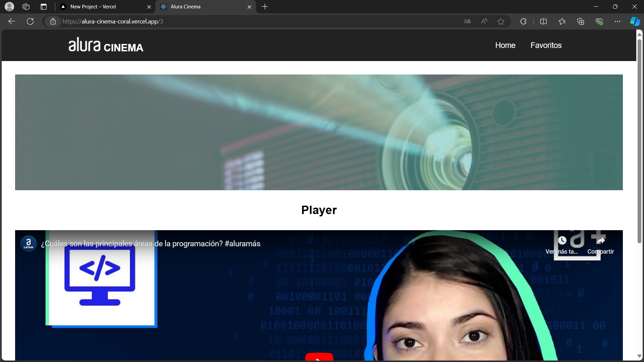View site information lock icon
The width and height of the screenshot is (644, 362).
53,21
